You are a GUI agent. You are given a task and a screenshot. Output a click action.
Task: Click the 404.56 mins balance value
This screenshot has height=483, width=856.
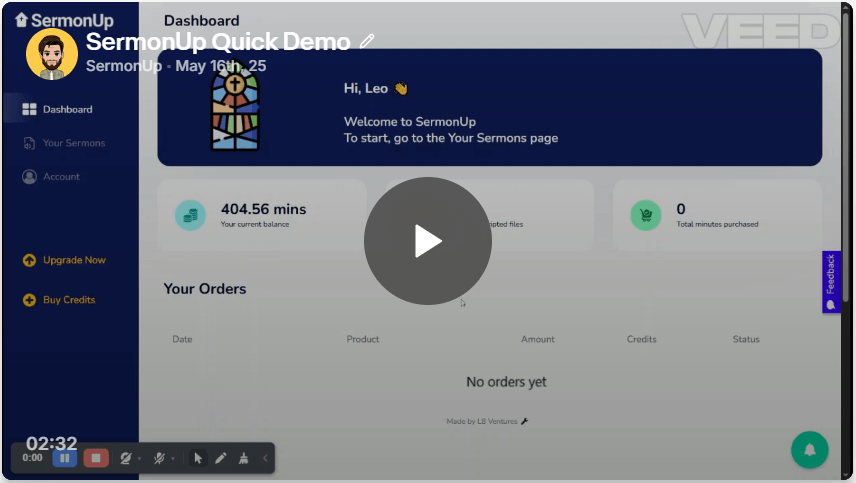point(263,209)
